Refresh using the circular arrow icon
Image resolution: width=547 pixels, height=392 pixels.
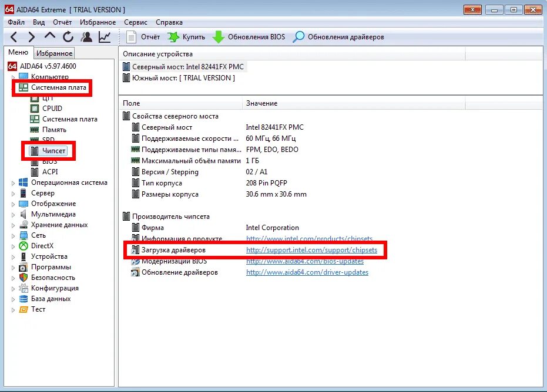point(68,36)
